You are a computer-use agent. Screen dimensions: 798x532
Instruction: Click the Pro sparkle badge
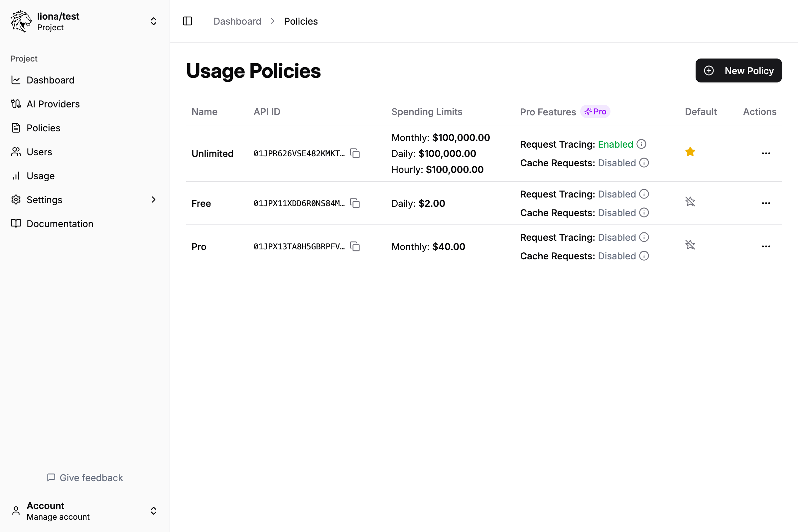[x=595, y=112]
